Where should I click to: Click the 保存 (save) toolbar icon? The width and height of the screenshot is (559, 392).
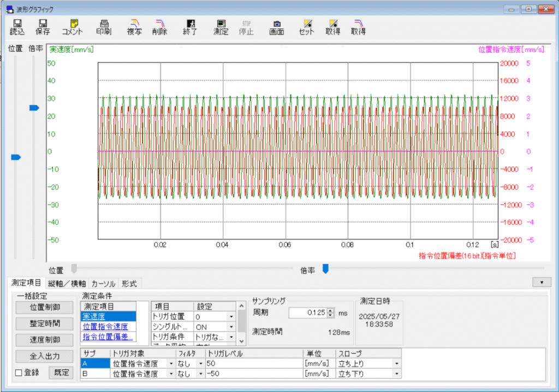[x=43, y=27]
